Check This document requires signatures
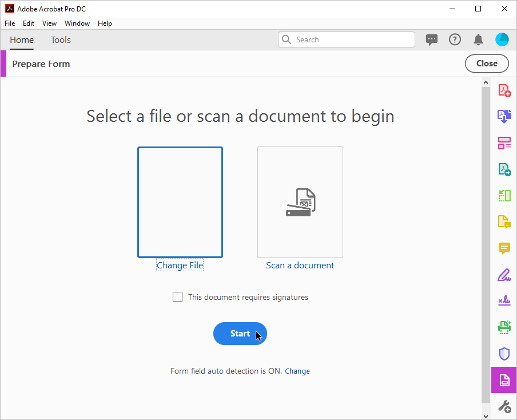This screenshot has width=517, height=420. coord(177,296)
